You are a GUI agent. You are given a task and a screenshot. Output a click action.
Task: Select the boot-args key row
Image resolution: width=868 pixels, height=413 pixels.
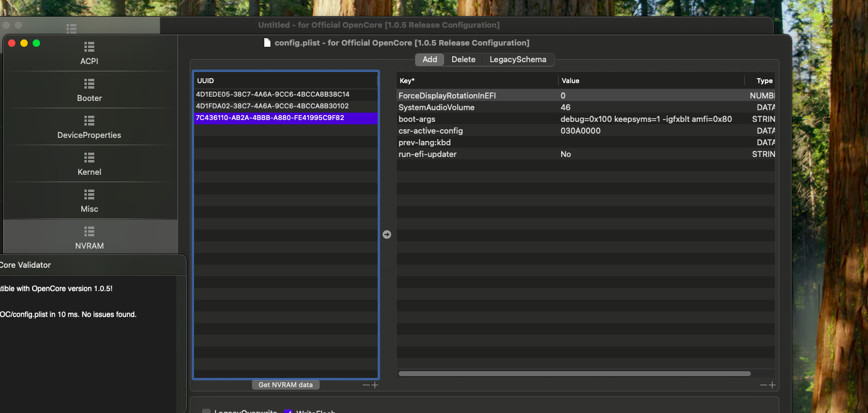coord(417,119)
